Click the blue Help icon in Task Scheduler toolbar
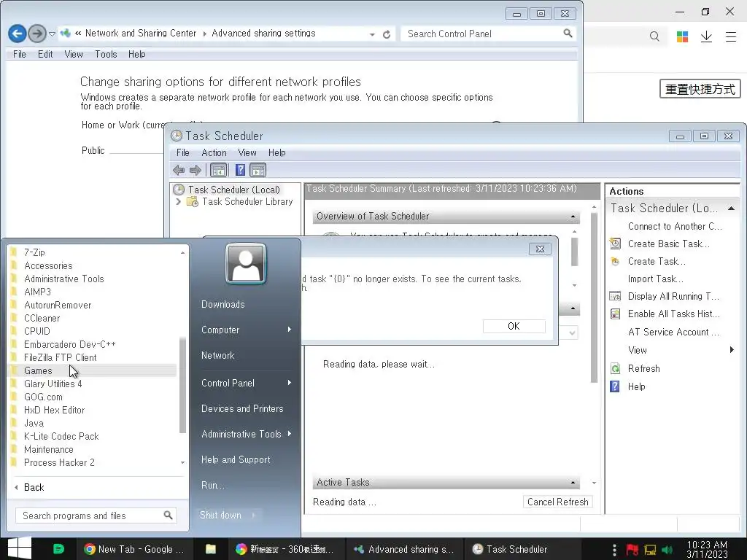The height and width of the screenshot is (560, 747). (241, 170)
